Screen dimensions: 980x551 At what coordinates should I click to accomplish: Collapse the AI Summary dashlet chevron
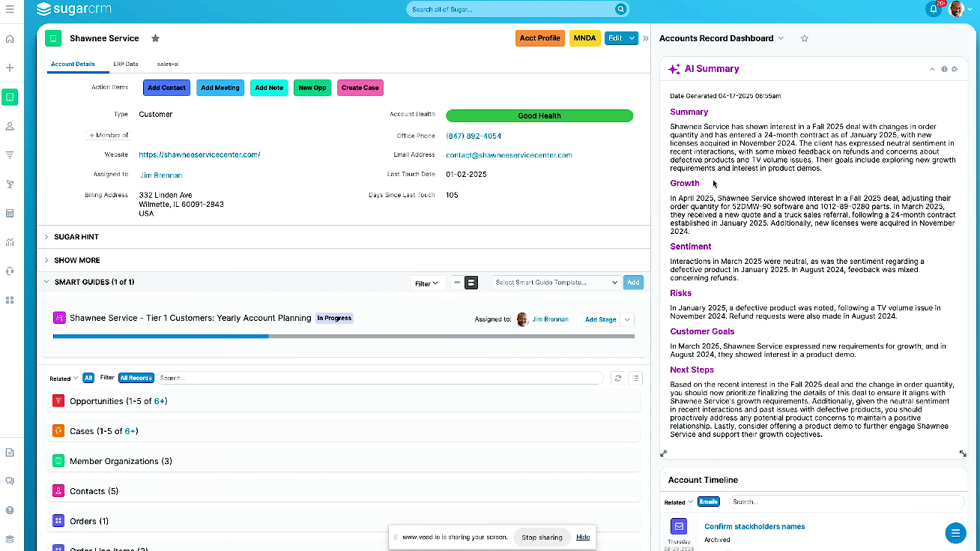pos(933,69)
